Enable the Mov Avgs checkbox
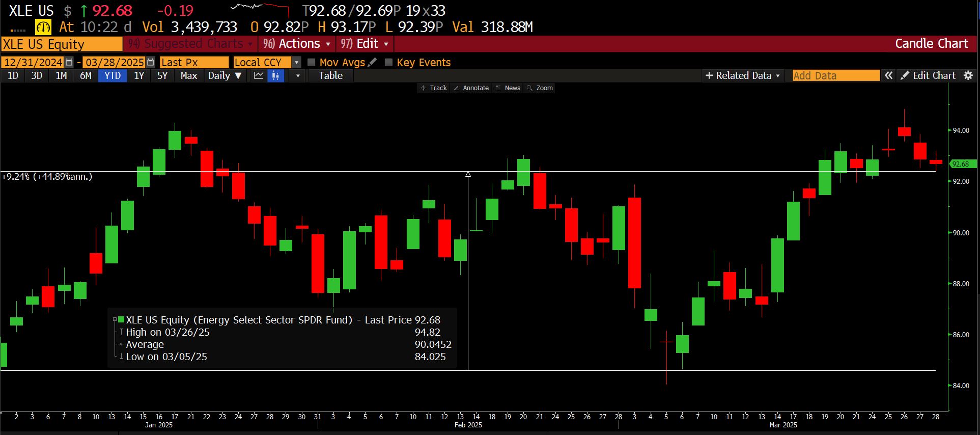 click(x=312, y=62)
